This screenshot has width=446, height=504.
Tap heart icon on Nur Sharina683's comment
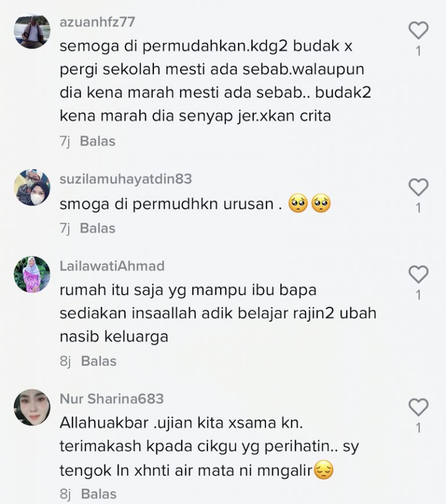tap(418, 408)
